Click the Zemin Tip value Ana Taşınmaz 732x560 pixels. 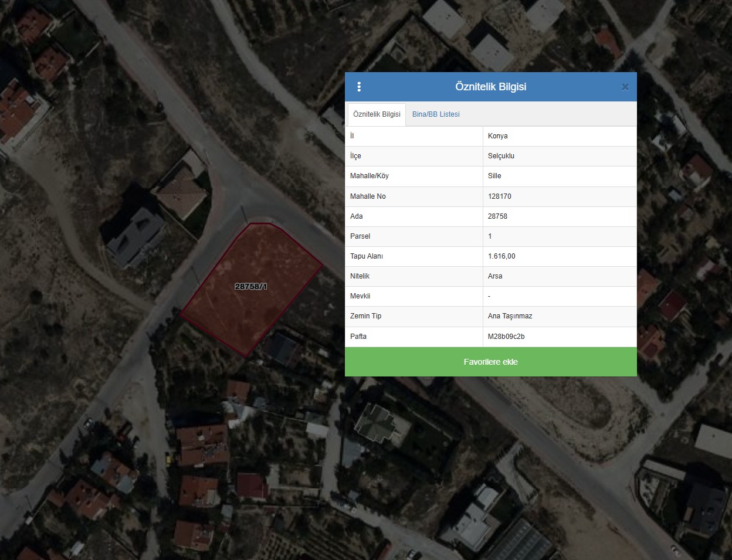510,316
